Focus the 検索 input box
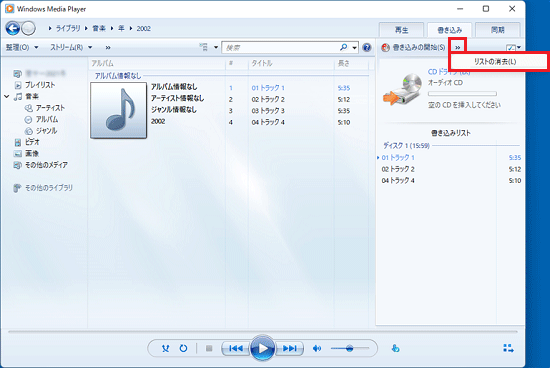The image size is (550, 368). [x=281, y=47]
